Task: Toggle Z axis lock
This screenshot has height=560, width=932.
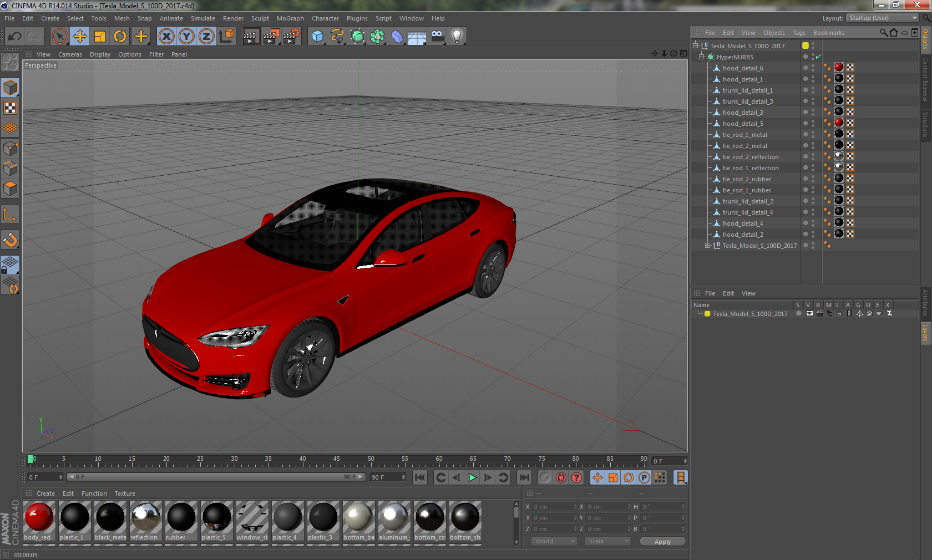Action: (206, 37)
